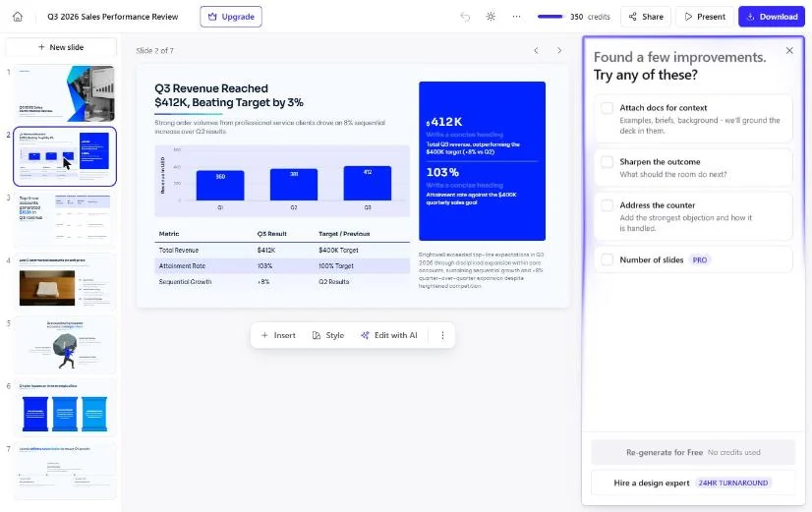Image resolution: width=812 pixels, height=512 pixels.
Task: Close the improvements panel
Action: 789,50
